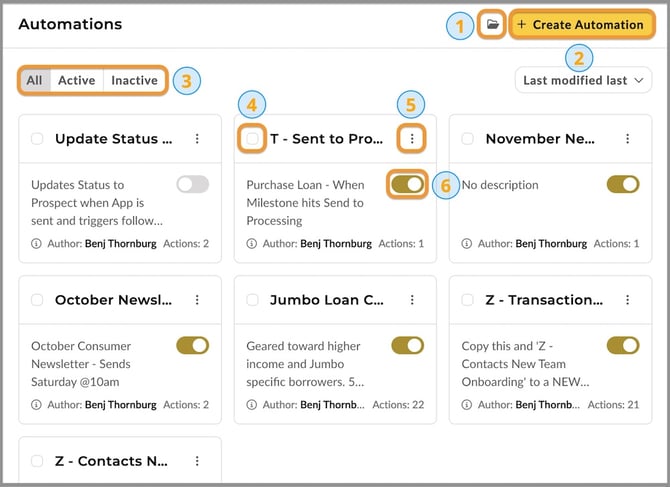Screen dimensions: 670x487
Task: Switch to the Inactive filter tab
Action: tap(134, 80)
